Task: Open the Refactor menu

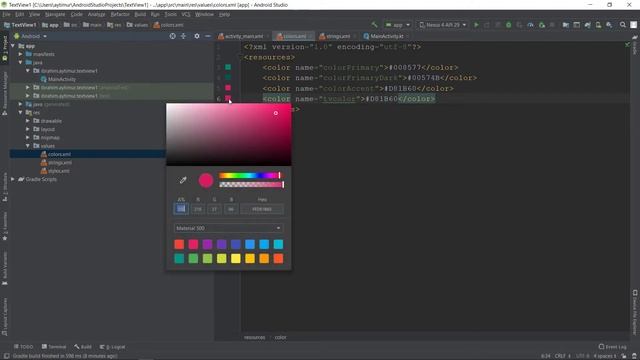Action: 120,14
